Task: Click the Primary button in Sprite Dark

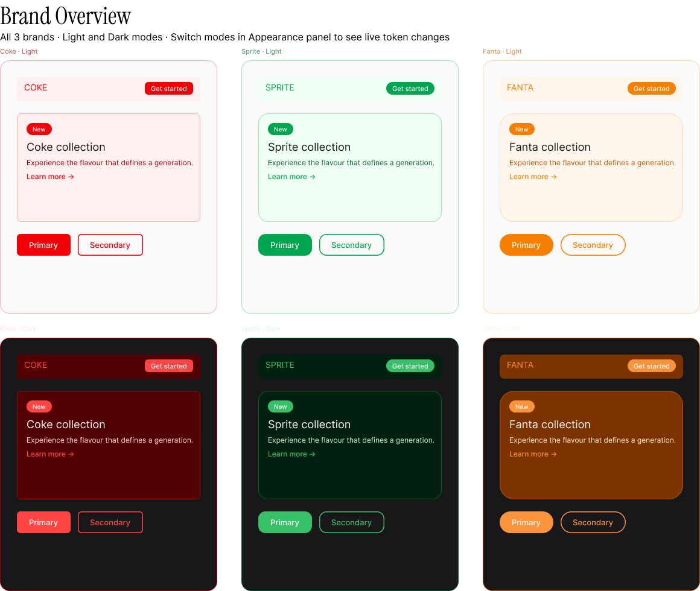Action: click(x=285, y=522)
